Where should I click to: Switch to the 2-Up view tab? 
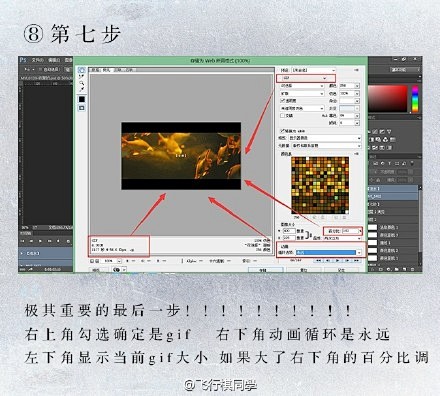tap(119, 70)
